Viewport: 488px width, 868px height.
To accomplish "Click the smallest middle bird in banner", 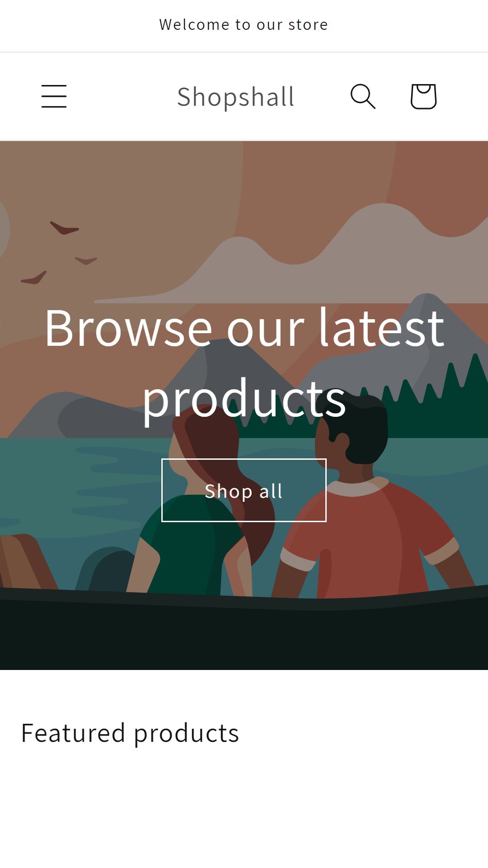I will (x=86, y=260).
